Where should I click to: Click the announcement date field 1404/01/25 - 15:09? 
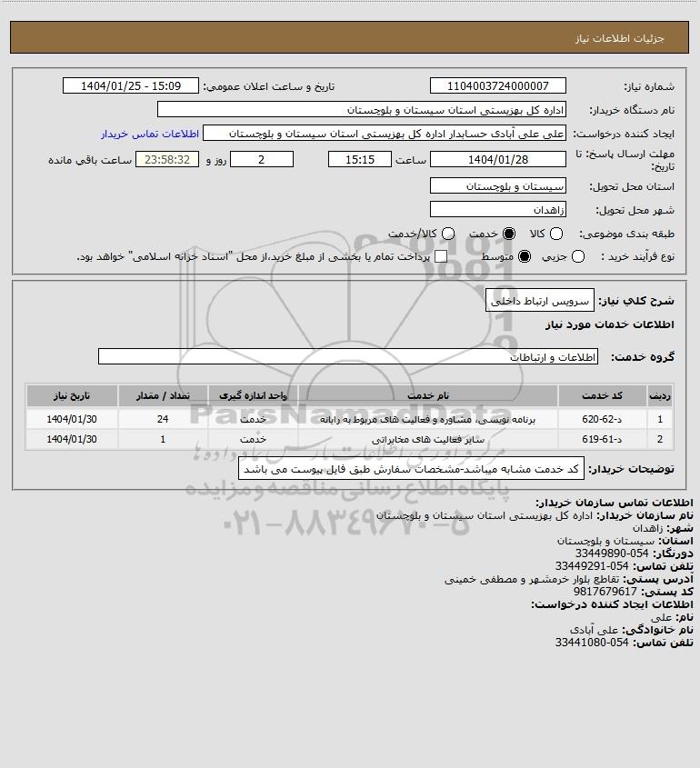pos(131,85)
